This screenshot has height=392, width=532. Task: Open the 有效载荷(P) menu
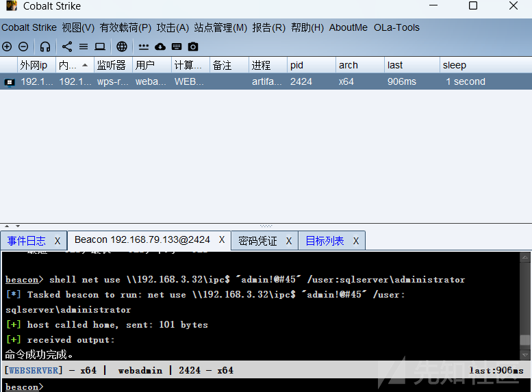pyautogui.click(x=125, y=27)
